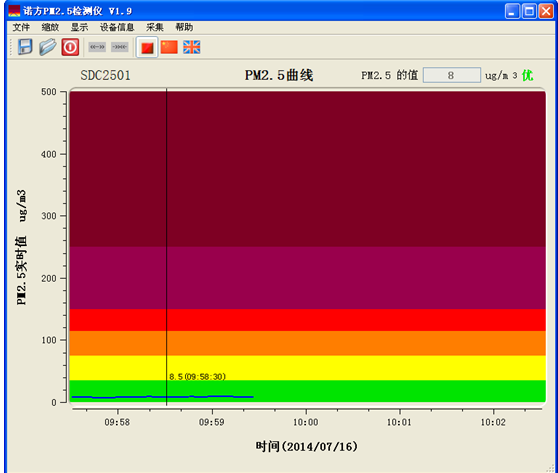Click the green color band on the chart
The width and height of the screenshot is (558, 473).
click(307, 391)
